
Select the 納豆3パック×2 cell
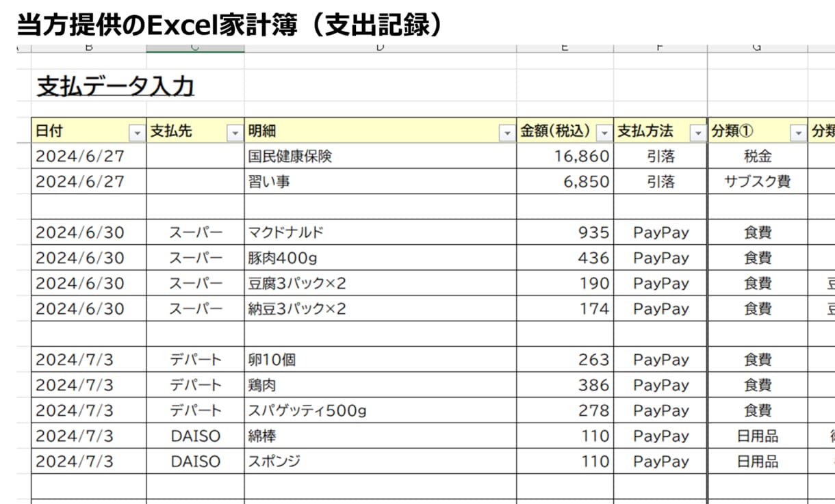tap(381, 308)
